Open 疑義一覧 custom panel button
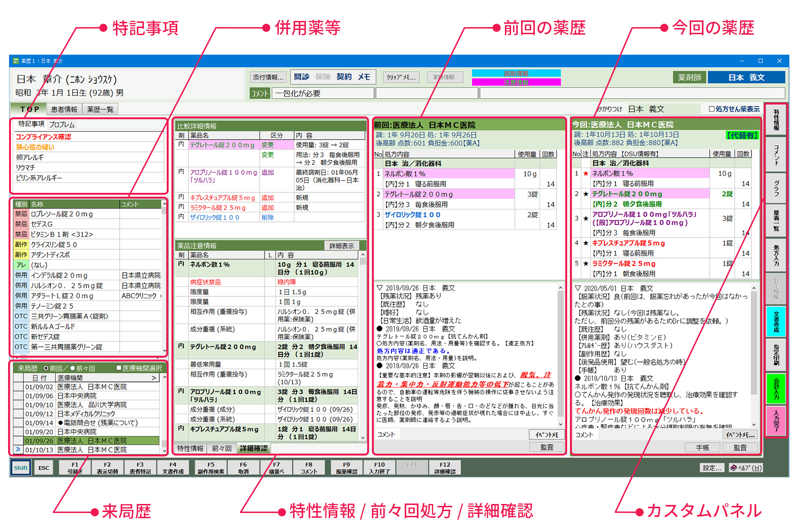Screen dimensions: 798x532 pos(776,222)
